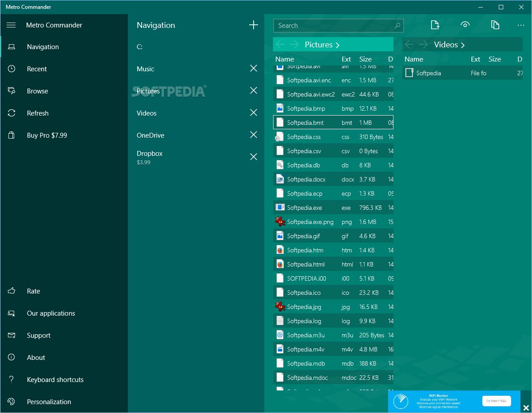Remove Music from navigation list
532x413 pixels.
coord(254,68)
